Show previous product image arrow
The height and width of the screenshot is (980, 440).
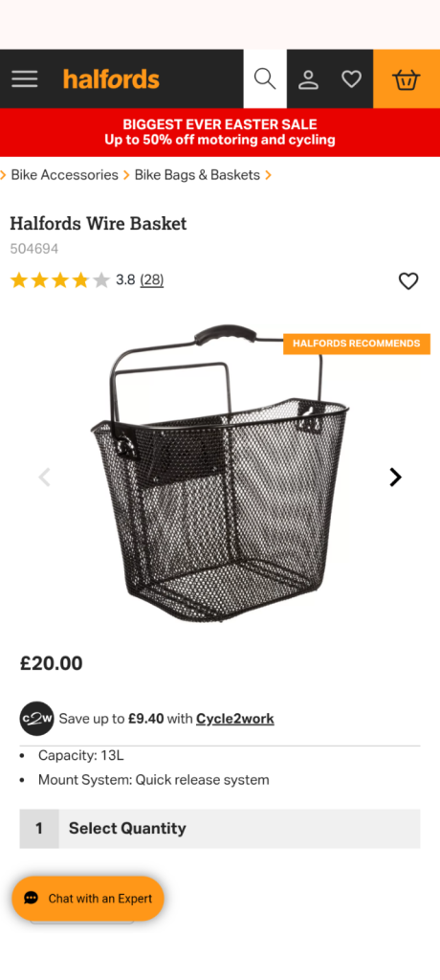tap(44, 478)
